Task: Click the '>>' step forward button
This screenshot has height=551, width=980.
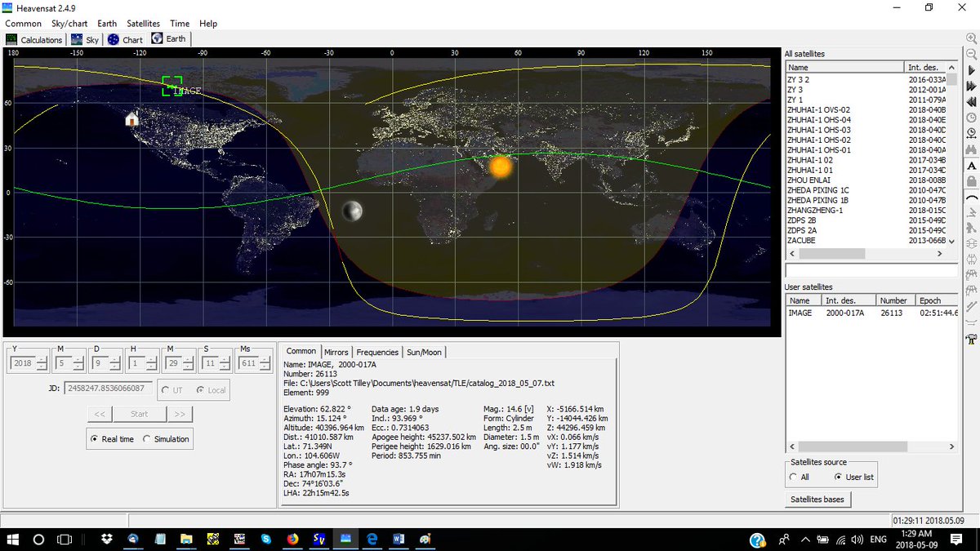Action: pyautogui.click(x=180, y=414)
